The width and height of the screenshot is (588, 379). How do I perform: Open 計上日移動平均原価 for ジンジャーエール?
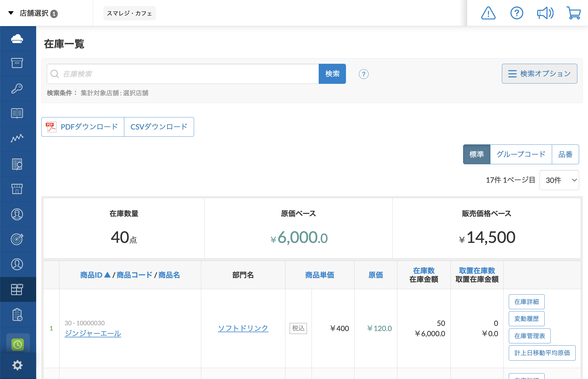(x=542, y=353)
